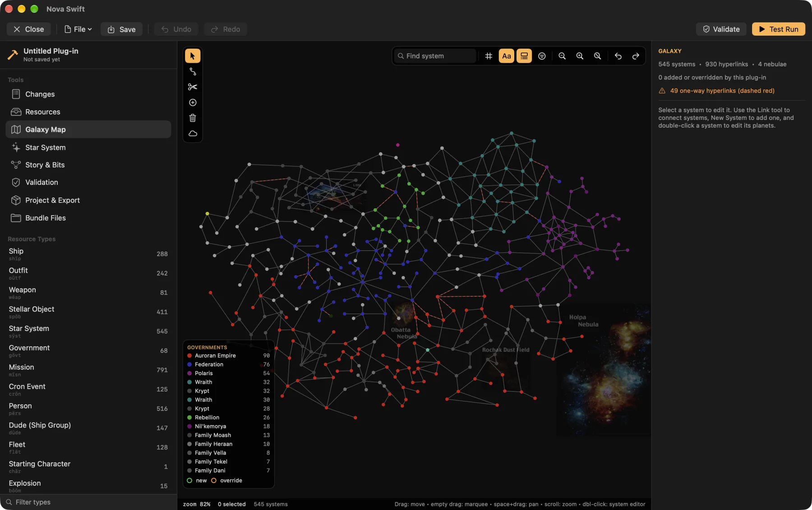This screenshot has height=510, width=812.
Task: Focus the Find system search field
Action: coord(435,56)
